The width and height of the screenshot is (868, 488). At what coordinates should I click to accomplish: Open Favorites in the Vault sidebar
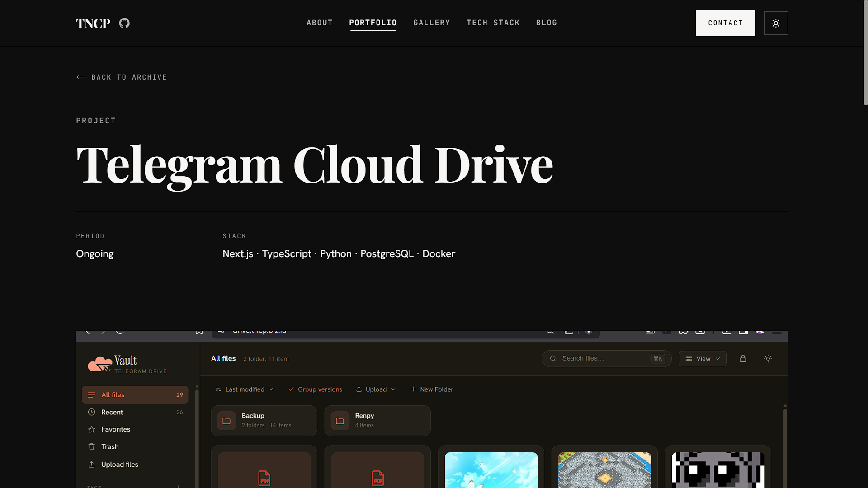pyautogui.click(x=135, y=429)
